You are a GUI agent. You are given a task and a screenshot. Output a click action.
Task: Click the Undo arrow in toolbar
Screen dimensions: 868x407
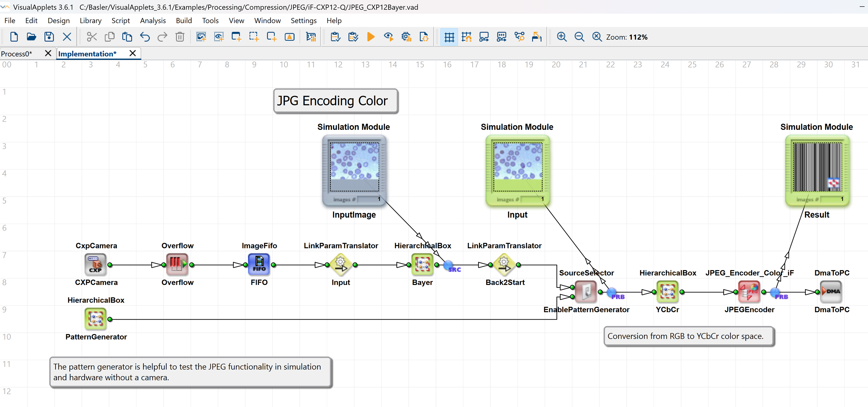pos(145,37)
